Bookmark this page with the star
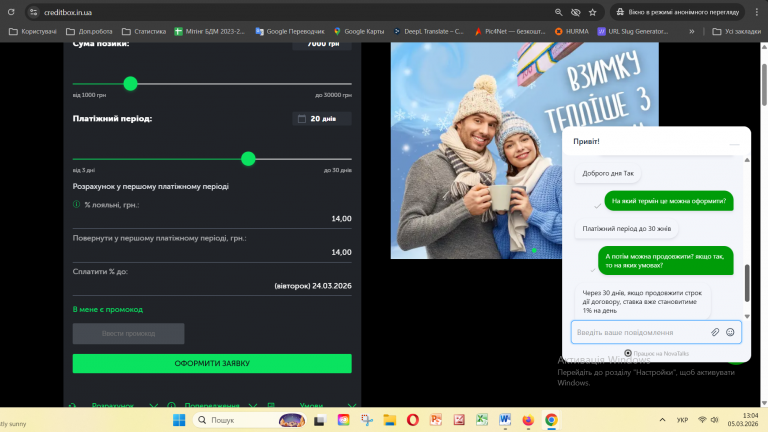Viewport: 768px width, 432px height. 593,12
